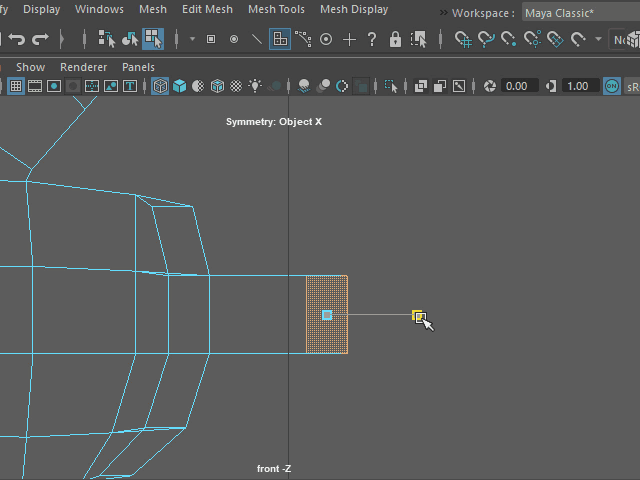Viewport: 640px width, 480px height.
Task: Turn on Use all lights bulb icon
Action: pos(256,87)
